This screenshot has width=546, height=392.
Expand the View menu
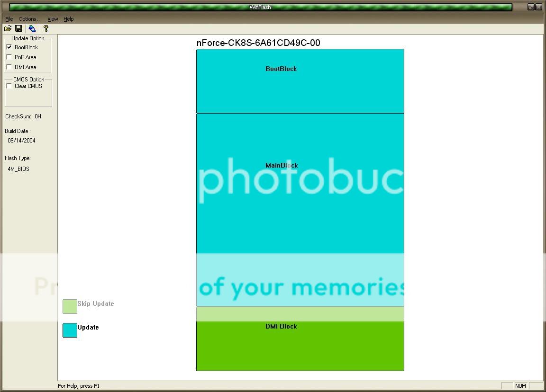[x=53, y=19]
